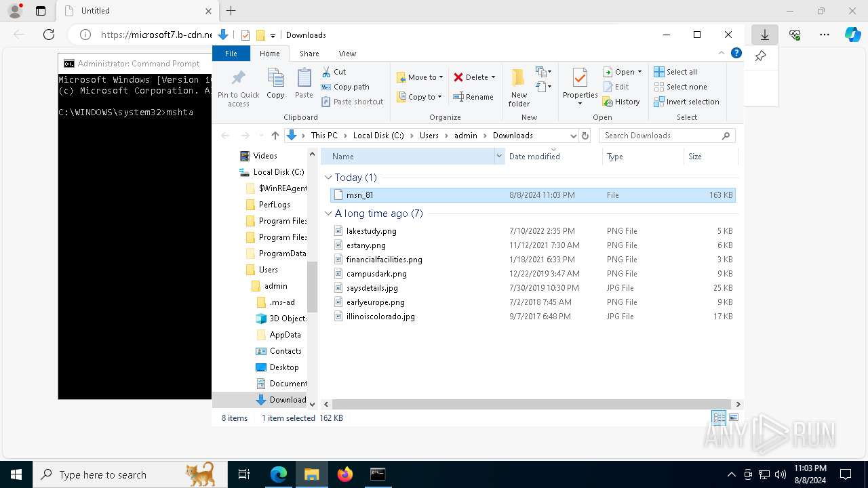Image resolution: width=868 pixels, height=488 pixels.
Task: Switch to details view layout icon
Action: [719, 418]
